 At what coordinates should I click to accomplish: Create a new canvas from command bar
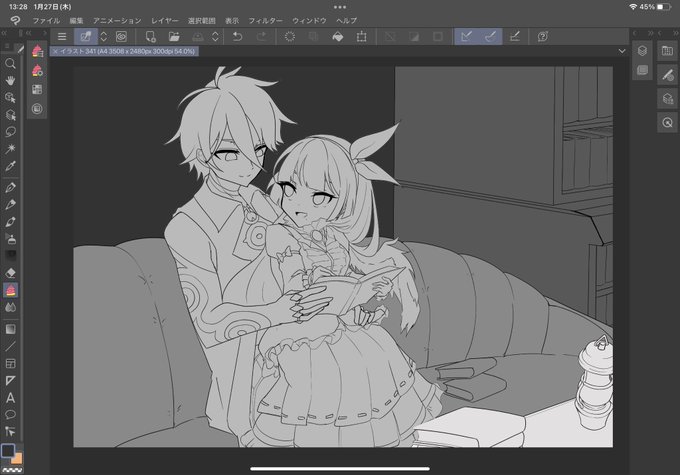150,36
